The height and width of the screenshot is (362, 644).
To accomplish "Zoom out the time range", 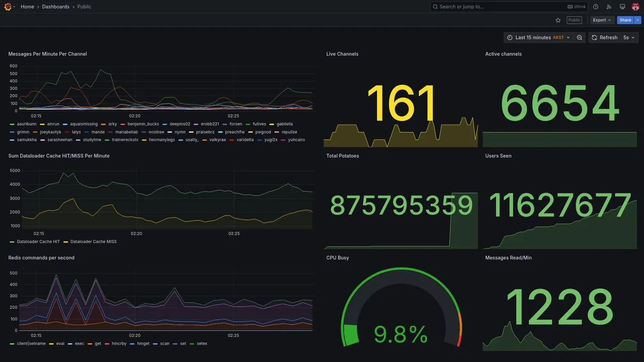I will (x=580, y=38).
